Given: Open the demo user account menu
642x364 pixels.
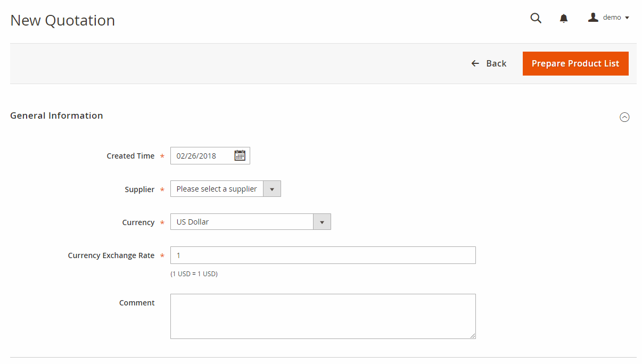Looking at the screenshot, I should (608, 18).
